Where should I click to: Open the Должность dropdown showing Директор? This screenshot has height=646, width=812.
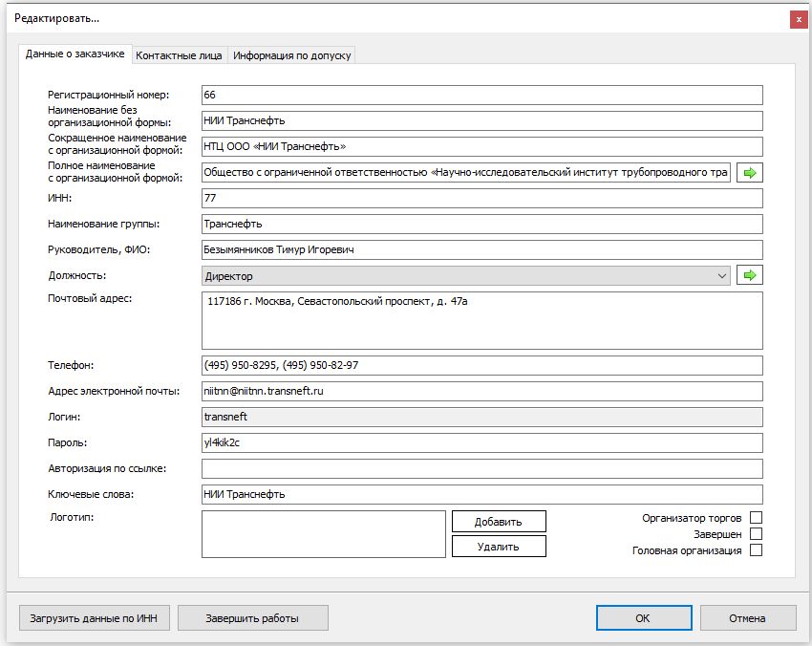(x=466, y=275)
